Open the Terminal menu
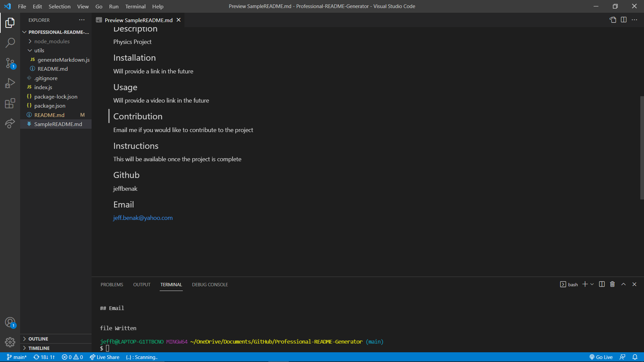Viewport: 644px width, 362px height. coord(135,6)
